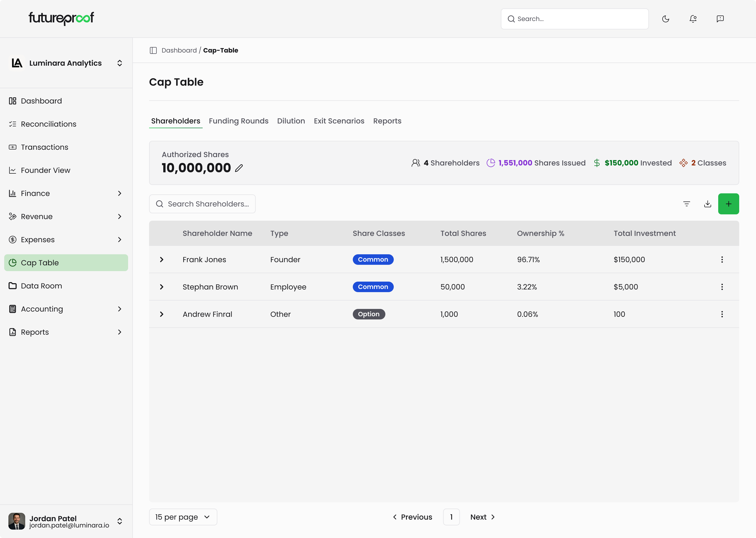Open the filter icon above the table
The image size is (756, 538).
(x=686, y=204)
